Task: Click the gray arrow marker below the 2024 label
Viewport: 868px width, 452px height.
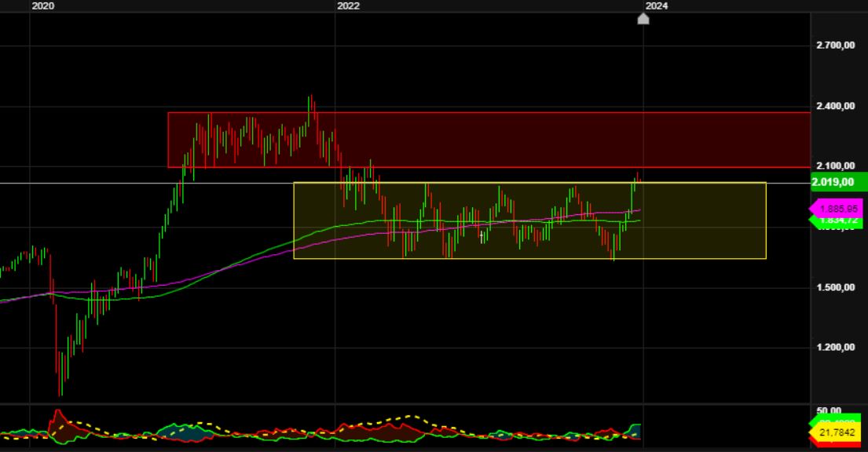Action: (643, 20)
